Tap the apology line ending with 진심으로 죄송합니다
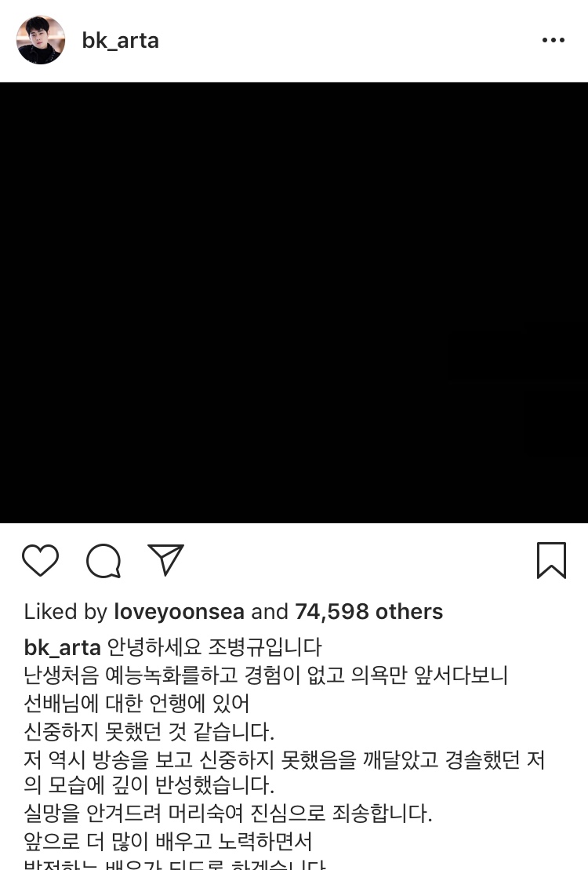588x870 pixels. (x=228, y=813)
